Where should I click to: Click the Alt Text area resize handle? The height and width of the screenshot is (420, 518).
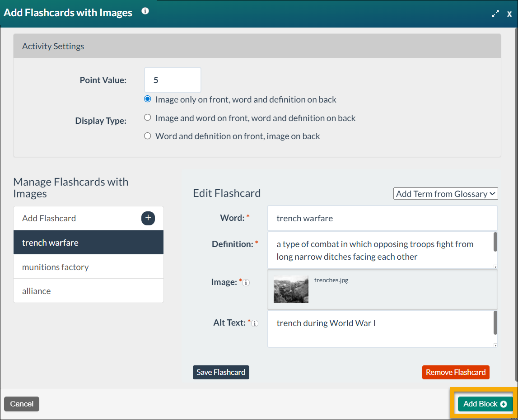pos(495,345)
